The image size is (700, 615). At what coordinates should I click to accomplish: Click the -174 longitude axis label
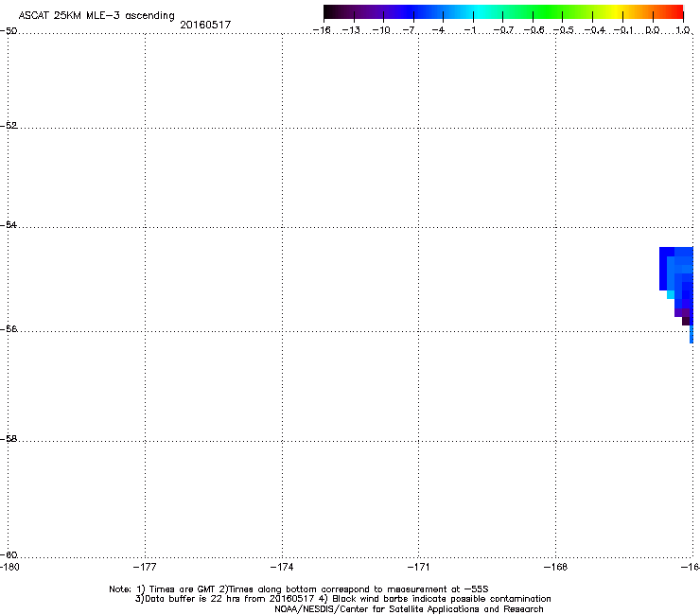[282, 567]
